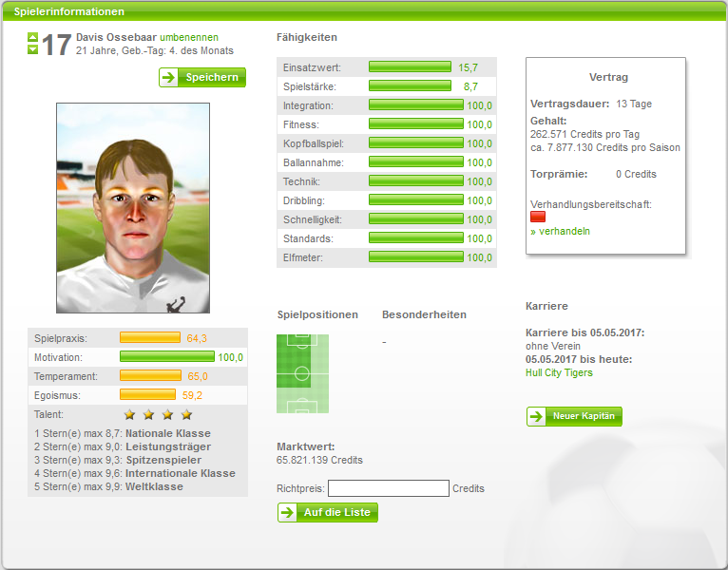The height and width of the screenshot is (570, 728).
Task: Click the Einsatzwert progress bar
Action: click(x=410, y=66)
